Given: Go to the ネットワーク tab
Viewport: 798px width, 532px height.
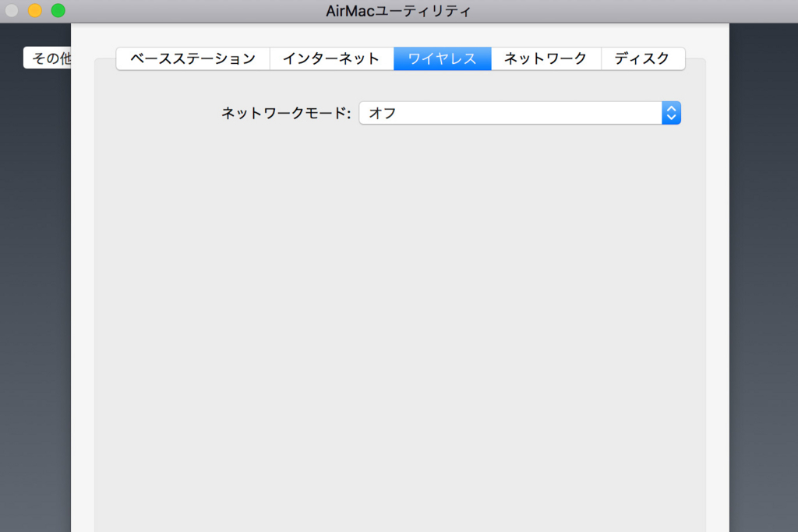Looking at the screenshot, I should pyautogui.click(x=546, y=58).
